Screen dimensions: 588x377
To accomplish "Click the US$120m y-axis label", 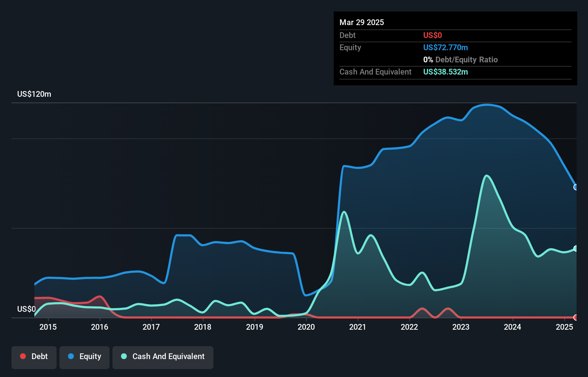I will pos(34,94).
